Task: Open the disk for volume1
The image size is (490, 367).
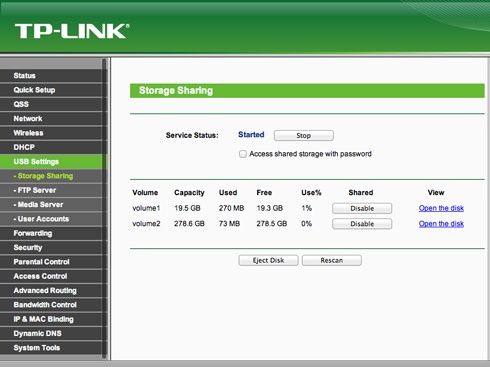Action: 441,208
